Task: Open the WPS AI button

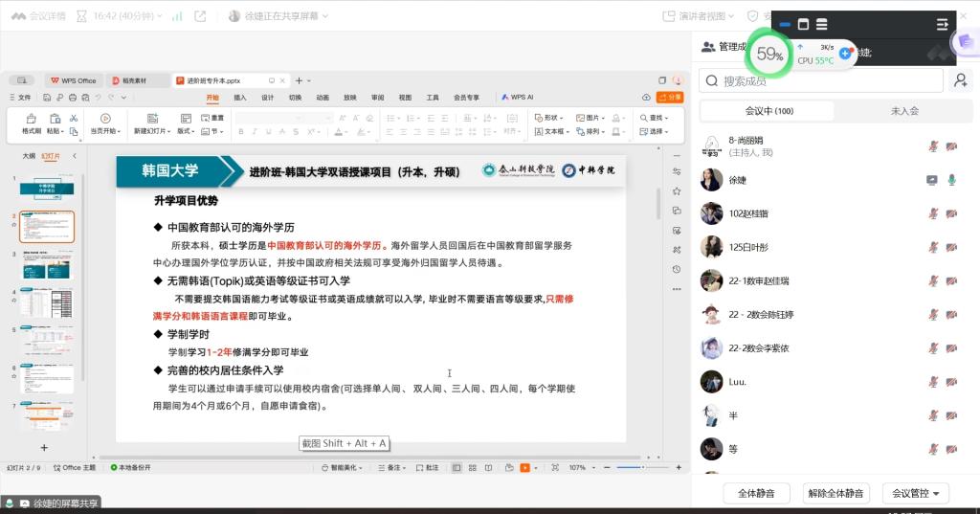Action: [518, 98]
